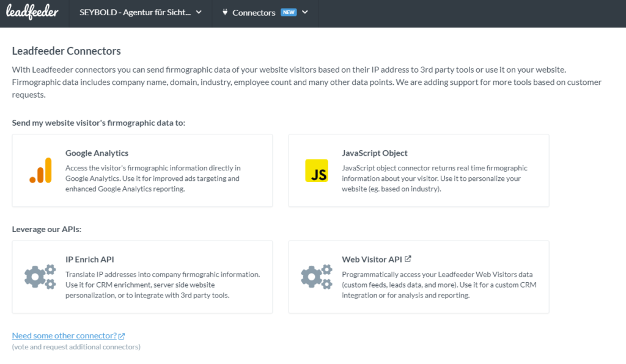
Task: Open the Web Visitor API title
Action: [x=372, y=259]
